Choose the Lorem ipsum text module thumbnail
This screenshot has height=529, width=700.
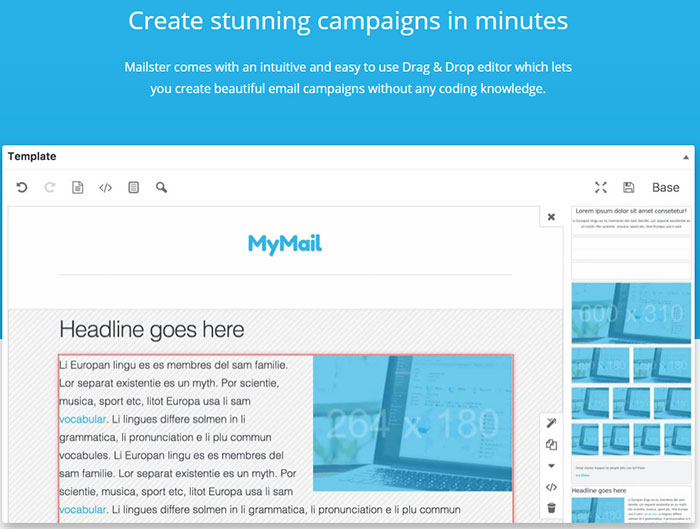(x=631, y=220)
